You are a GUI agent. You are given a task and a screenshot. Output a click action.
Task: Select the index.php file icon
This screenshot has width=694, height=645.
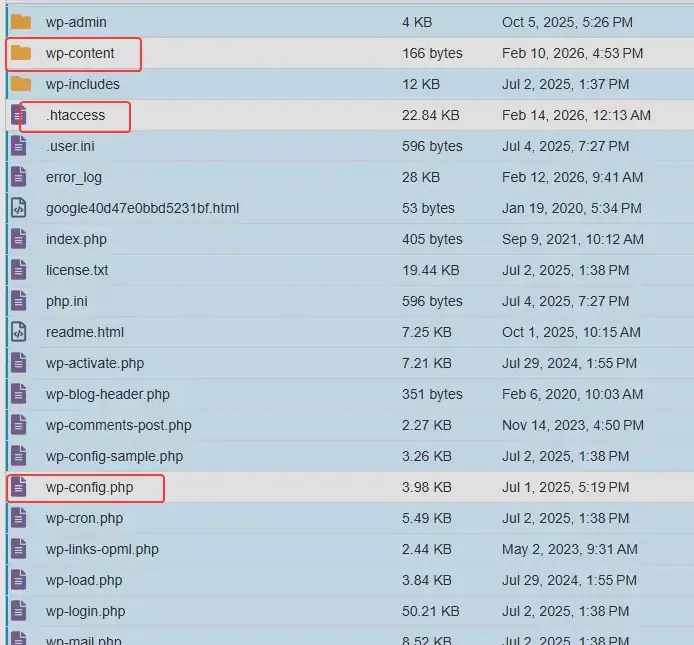click(19, 239)
